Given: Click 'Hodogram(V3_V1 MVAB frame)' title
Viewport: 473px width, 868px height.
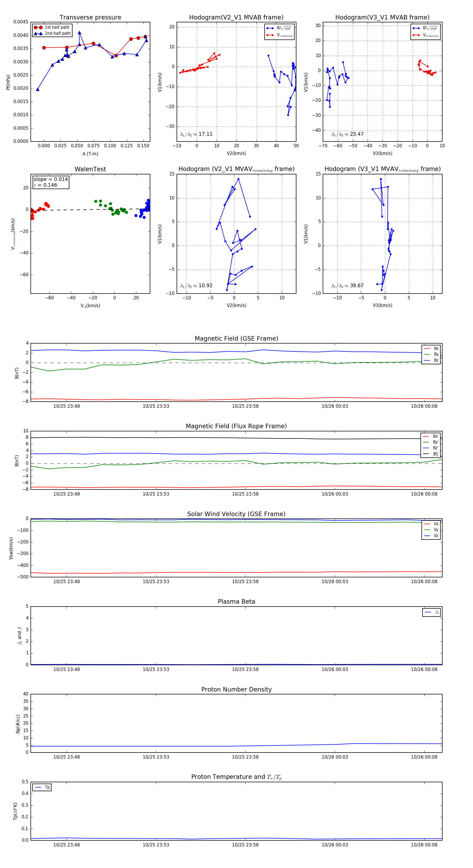Looking at the screenshot, I should [382, 18].
